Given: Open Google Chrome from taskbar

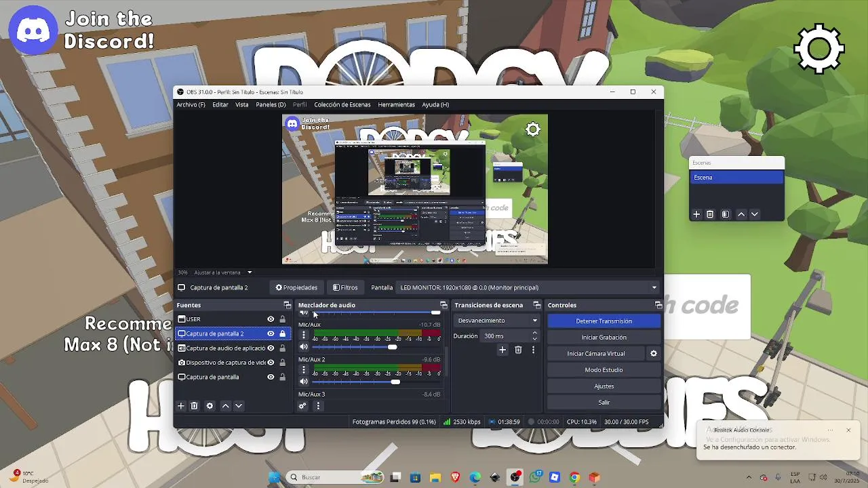Looking at the screenshot, I should click(574, 477).
